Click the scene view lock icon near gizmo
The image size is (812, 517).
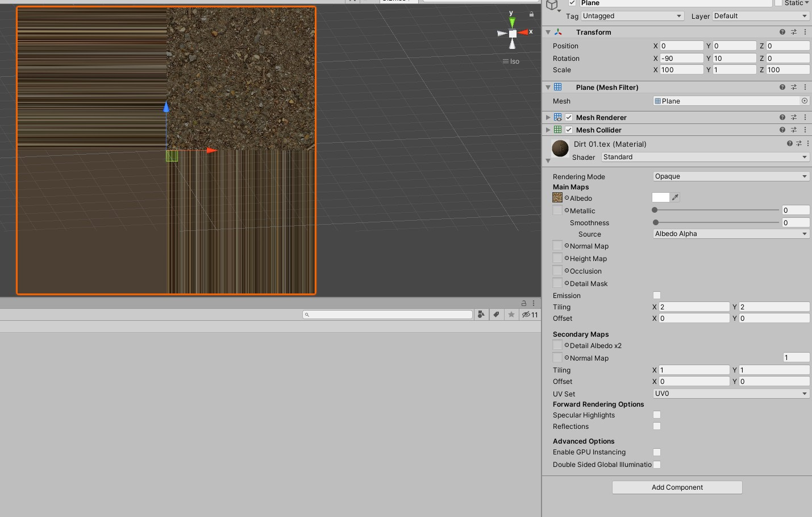[531, 14]
